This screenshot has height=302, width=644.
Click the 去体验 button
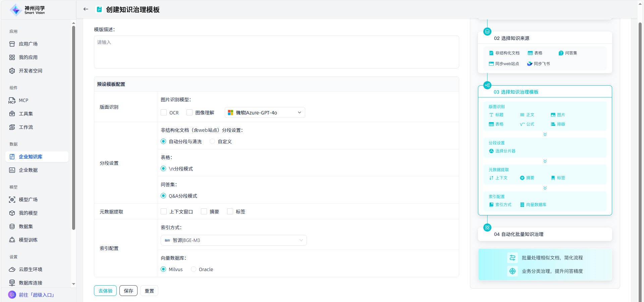[105, 291]
